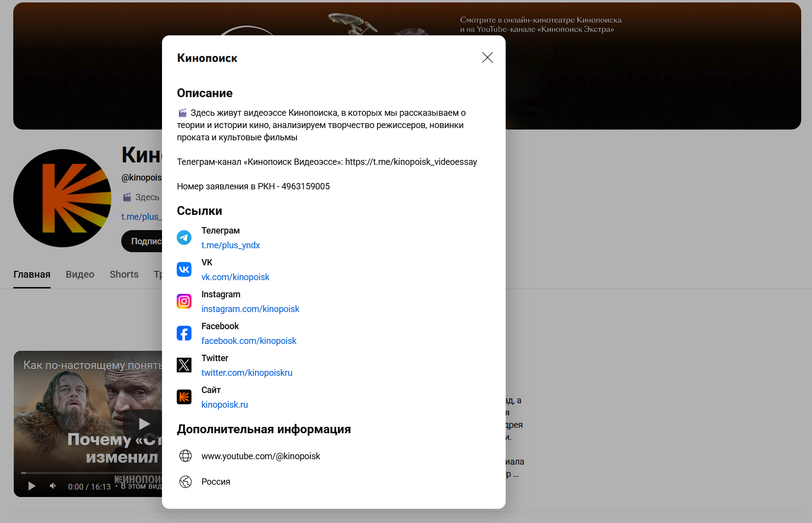Open the twitter.com/kinopoiskru link

(x=246, y=372)
